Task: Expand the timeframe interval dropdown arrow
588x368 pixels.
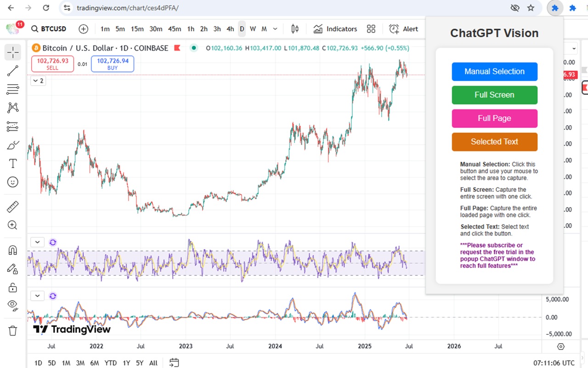Action: point(275,29)
